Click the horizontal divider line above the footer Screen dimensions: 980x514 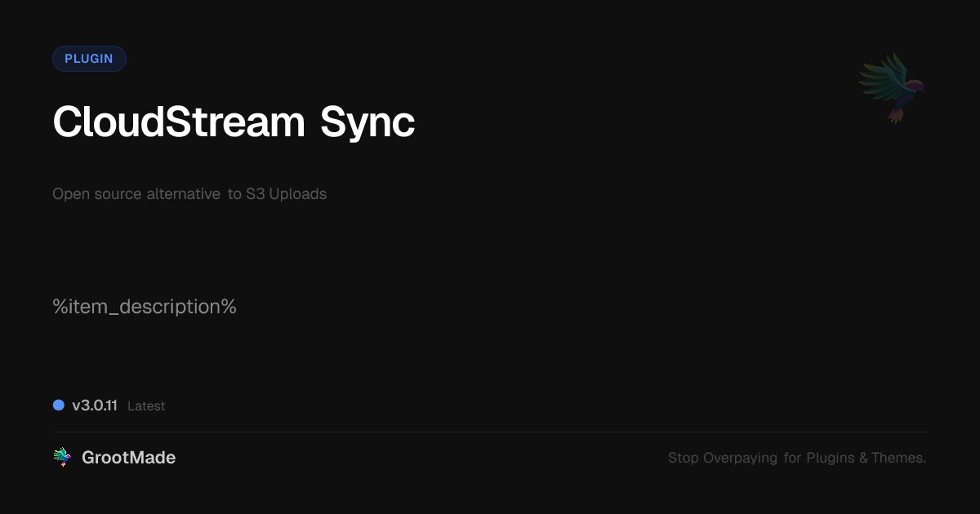click(x=490, y=432)
